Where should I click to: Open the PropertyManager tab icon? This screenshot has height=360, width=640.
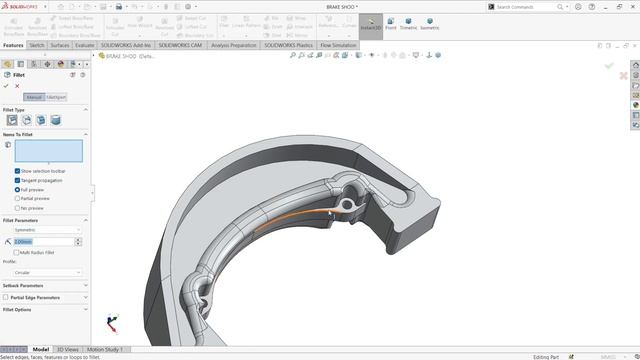pos(21,64)
